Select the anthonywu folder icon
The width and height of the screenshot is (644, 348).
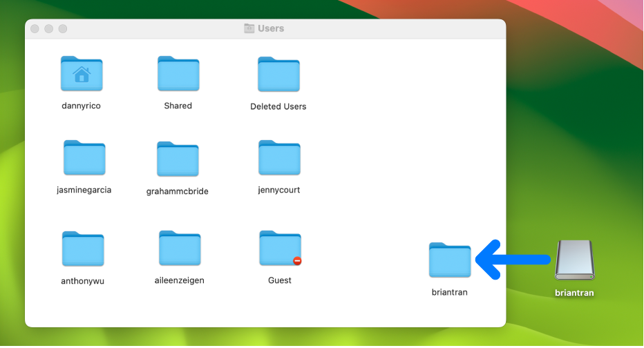click(82, 249)
